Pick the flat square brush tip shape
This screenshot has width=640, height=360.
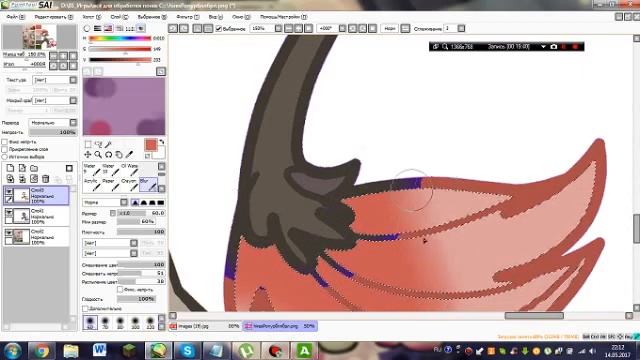pos(161,202)
